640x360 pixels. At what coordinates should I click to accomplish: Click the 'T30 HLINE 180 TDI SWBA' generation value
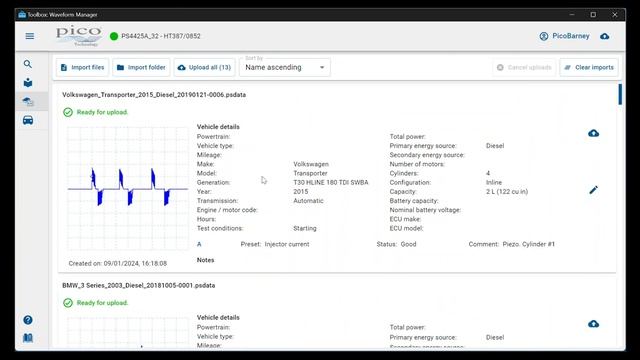(331, 182)
